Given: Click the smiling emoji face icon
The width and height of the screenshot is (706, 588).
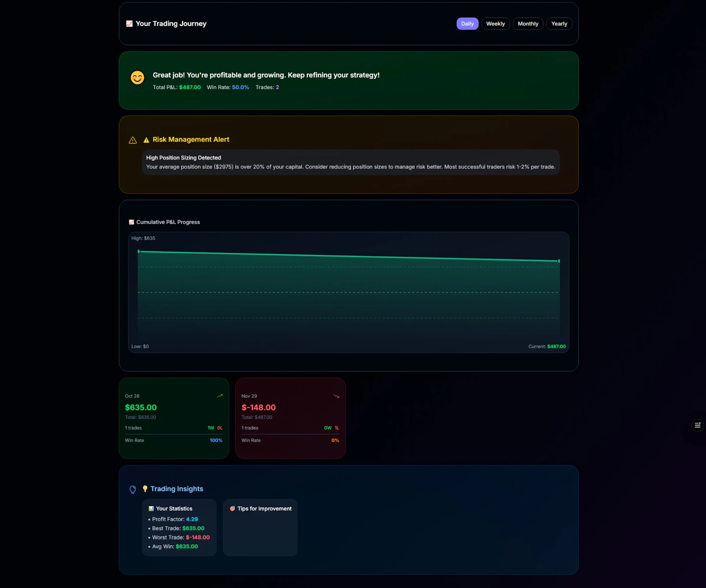Looking at the screenshot, I should [137, 78].
